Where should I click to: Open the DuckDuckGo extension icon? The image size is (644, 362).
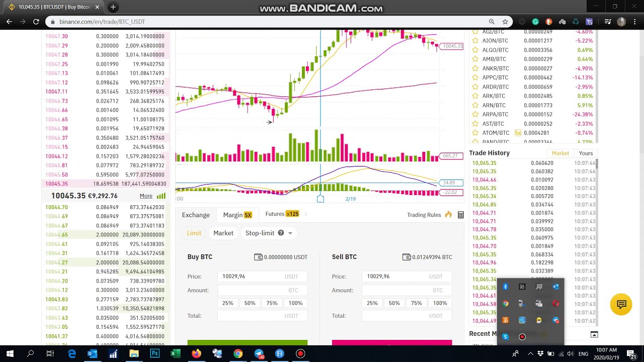click(549, 22)
